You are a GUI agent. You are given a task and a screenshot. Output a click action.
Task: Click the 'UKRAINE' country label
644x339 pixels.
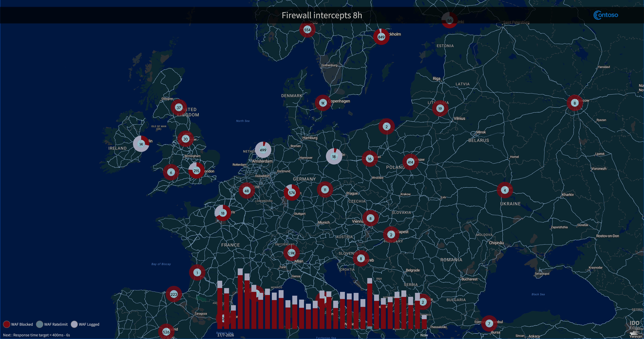(x=511, y=204)
